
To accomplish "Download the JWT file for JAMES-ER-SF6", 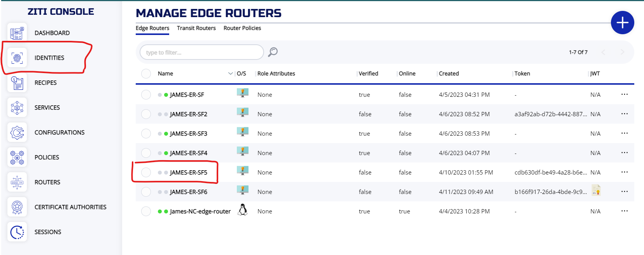I will tap(596, 190).
